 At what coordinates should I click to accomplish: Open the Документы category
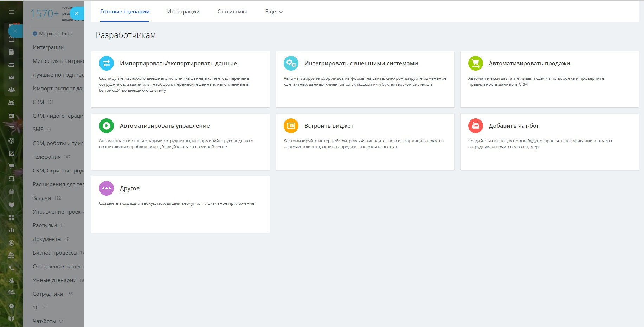[51, 239]
